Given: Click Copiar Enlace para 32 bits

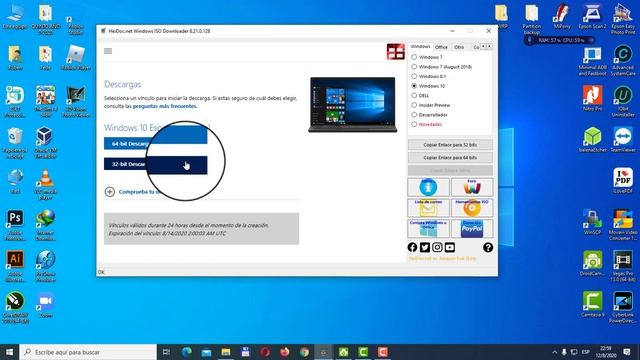Looking at the screenshot, I should pyautogui.click(x=450, y=145).
